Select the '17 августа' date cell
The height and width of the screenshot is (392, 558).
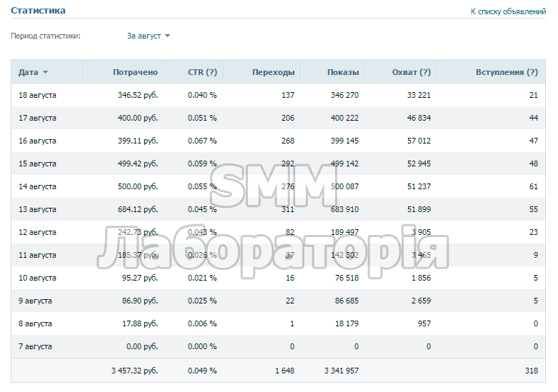38,118
